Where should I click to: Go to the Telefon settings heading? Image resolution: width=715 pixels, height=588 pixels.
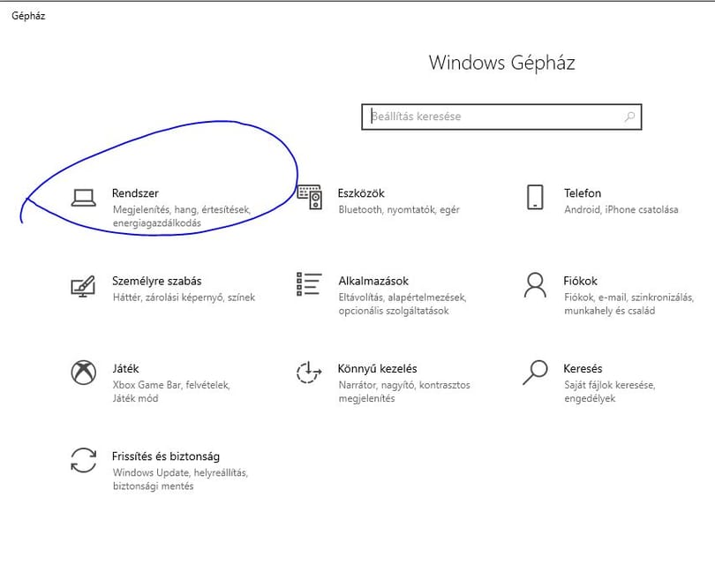click(x=583, y=193)
